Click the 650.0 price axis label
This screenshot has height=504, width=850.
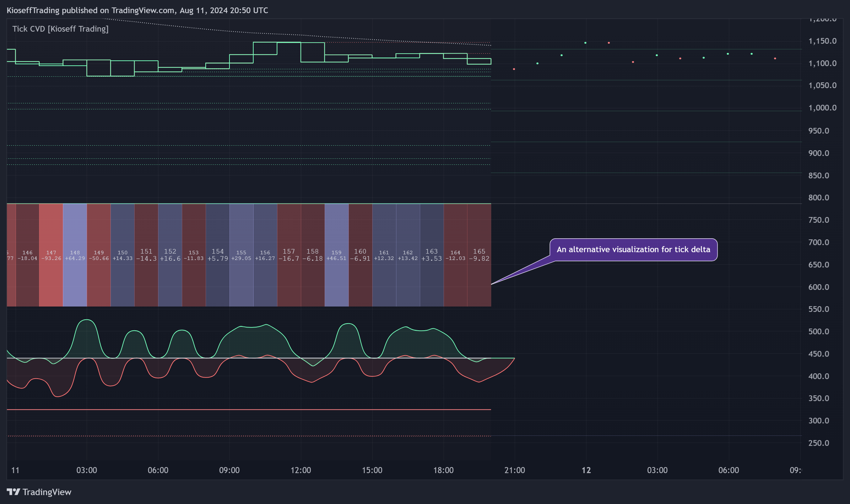pos(819,265)
